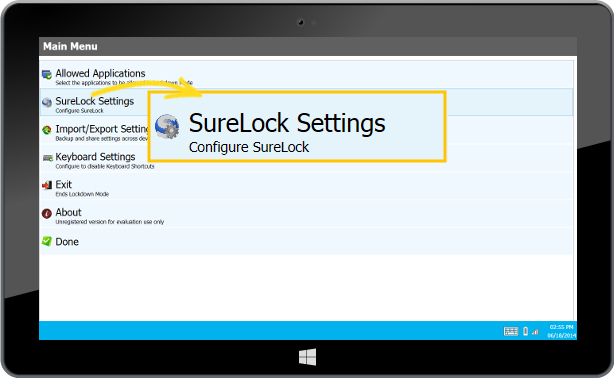The image size is (614, 378).
Task: Tap the Windows logo button on the tablet bezel
Action: (307, 357)
